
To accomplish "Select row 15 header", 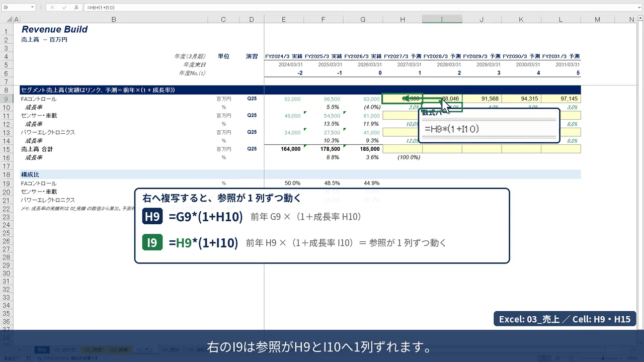I will pos(6,149).
